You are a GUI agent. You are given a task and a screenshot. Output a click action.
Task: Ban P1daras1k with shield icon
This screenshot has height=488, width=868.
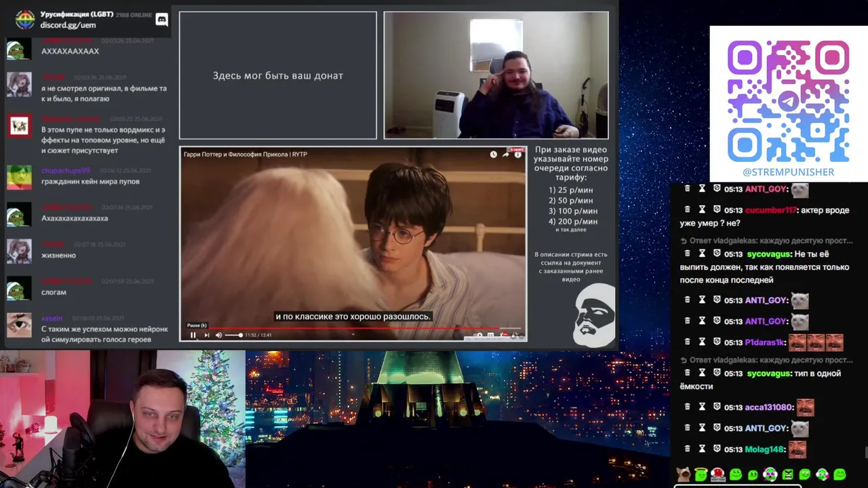point(717,342)
